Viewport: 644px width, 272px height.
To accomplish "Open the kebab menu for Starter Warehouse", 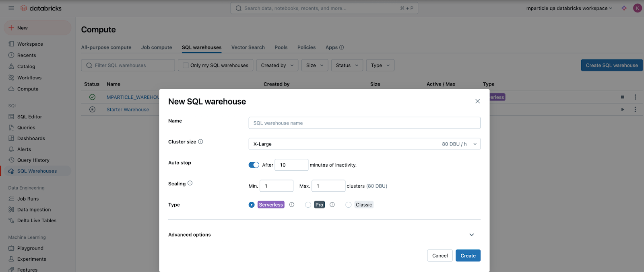I will (635, 109).
